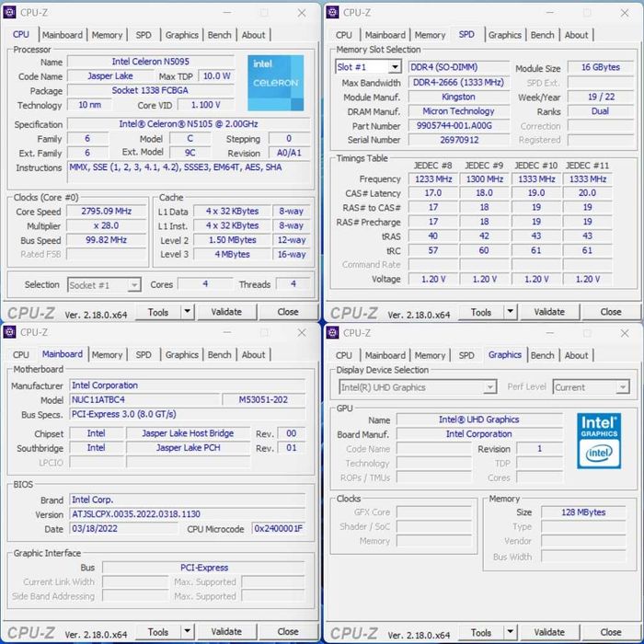
Task: Click the Core Speed value 2795.09 MHz
Action: (x=107, y=211)
